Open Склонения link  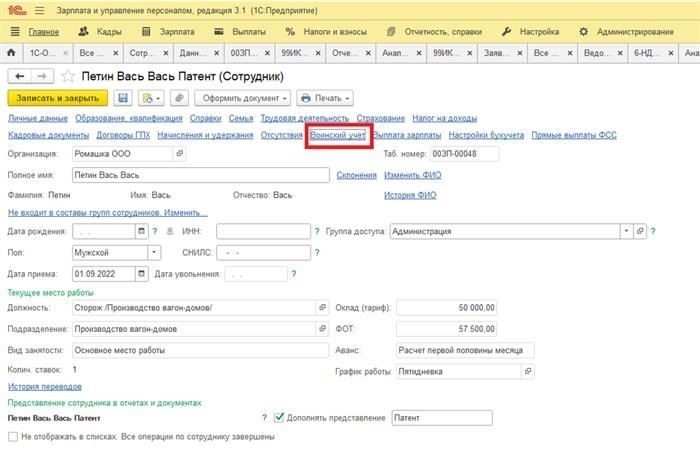[356, 175]
